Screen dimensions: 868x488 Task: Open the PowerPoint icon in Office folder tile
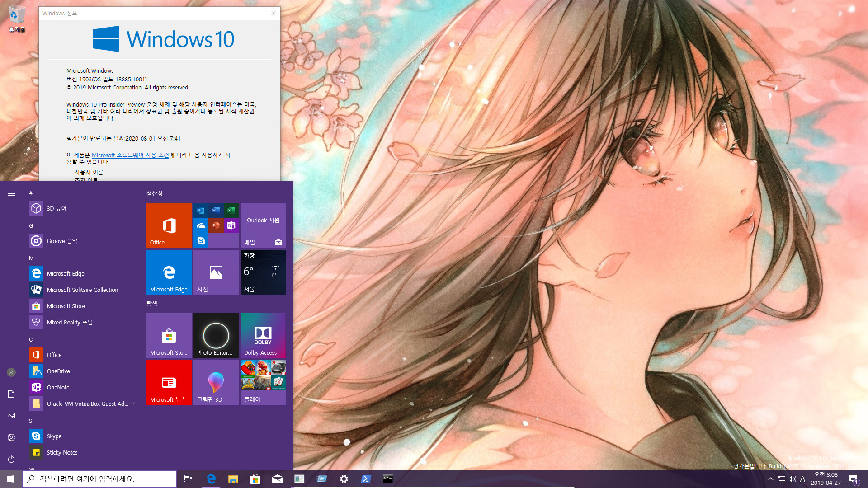216,225
